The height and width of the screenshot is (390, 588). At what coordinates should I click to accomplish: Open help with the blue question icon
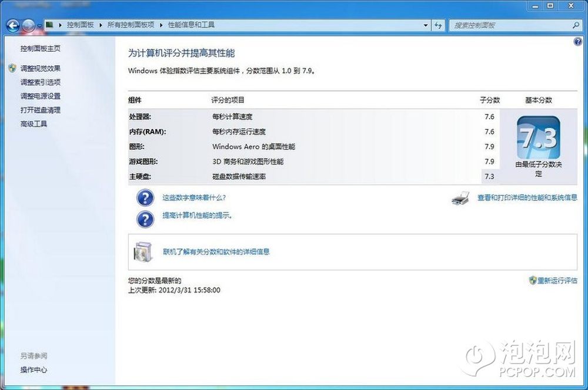(578, 41)
